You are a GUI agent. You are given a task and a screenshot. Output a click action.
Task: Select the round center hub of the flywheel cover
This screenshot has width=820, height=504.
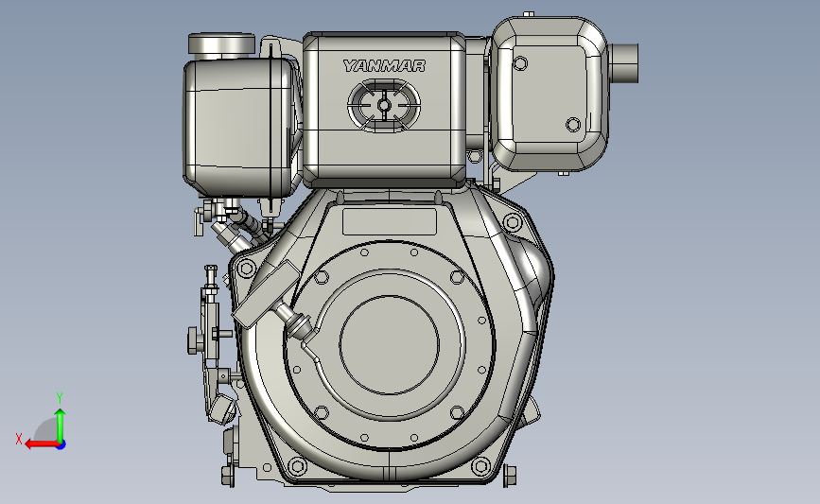click(390, 344)
